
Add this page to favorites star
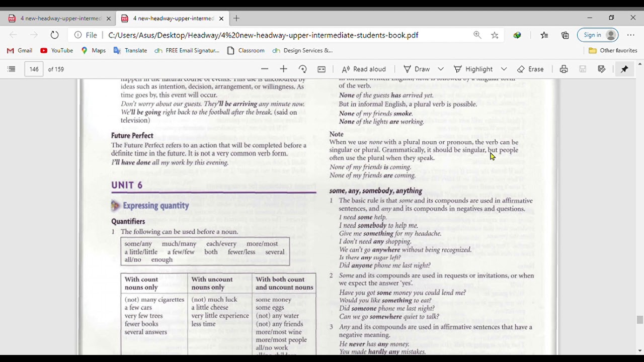tap(495, 35)
